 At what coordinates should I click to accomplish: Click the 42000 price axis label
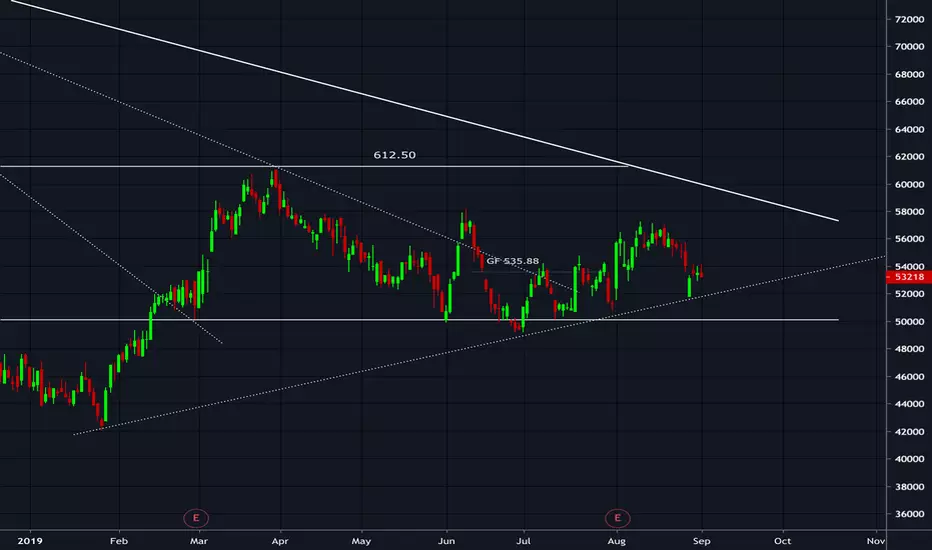click(x=909, y=432)
